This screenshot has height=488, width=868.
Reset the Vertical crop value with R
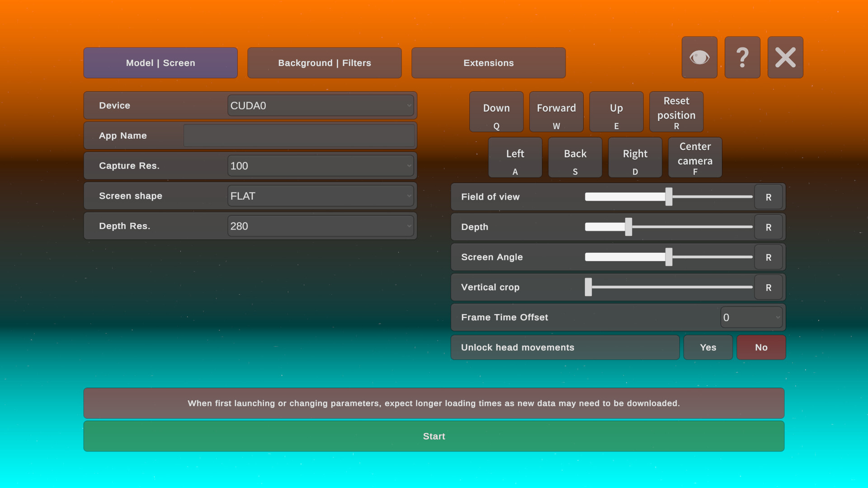coord(768,287)
